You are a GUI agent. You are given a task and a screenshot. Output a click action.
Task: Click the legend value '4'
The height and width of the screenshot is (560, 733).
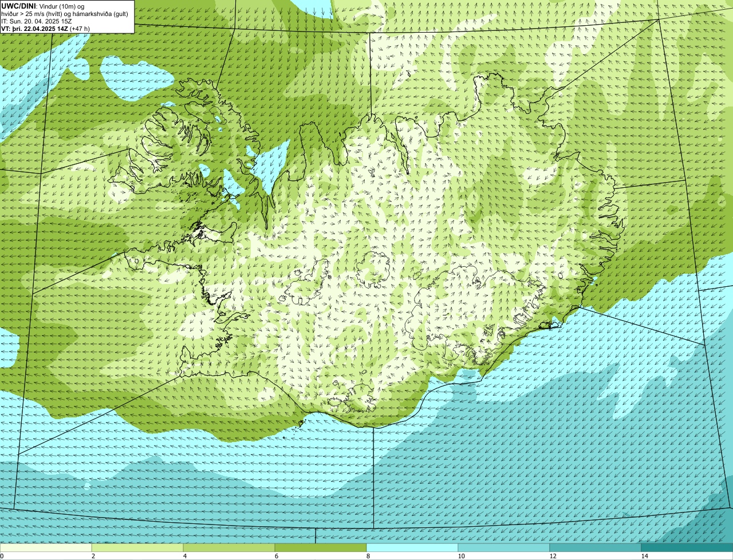[x=184, y=556]
